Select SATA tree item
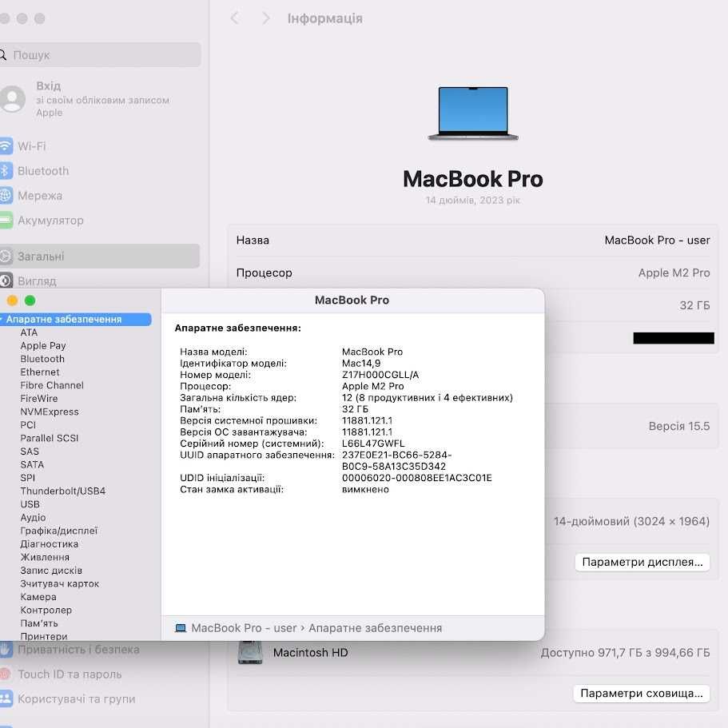This screenshot has height=728, width=728. click(32, 465)
